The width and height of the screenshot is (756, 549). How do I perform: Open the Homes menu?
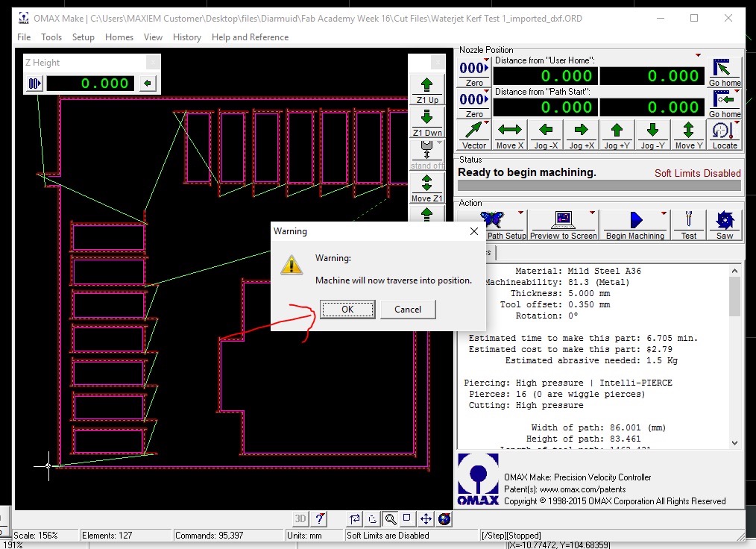click(119, 37)
